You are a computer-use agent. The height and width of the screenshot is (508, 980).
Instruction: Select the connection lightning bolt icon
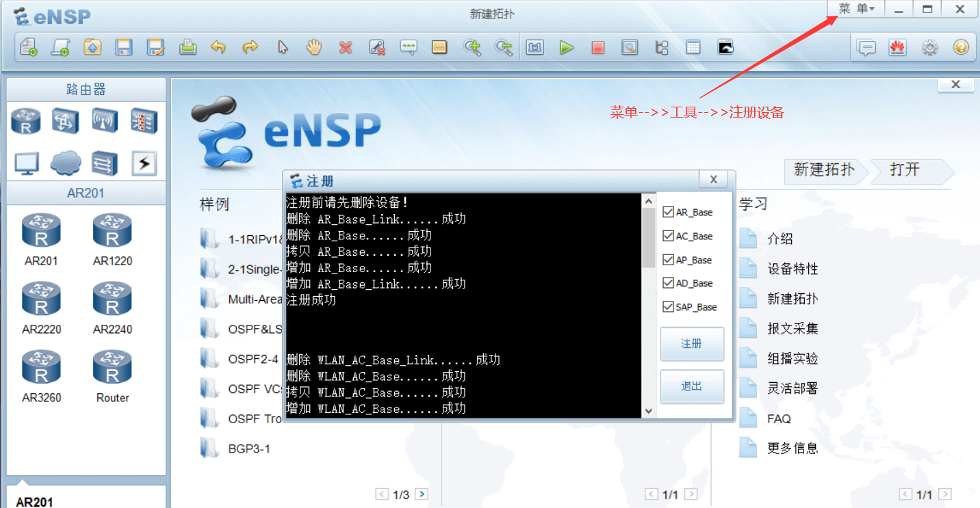pyautogui.click(x=144, y=163)
